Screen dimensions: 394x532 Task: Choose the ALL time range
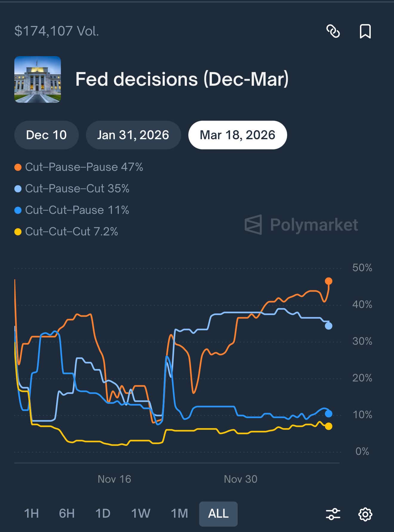point(218,514)
